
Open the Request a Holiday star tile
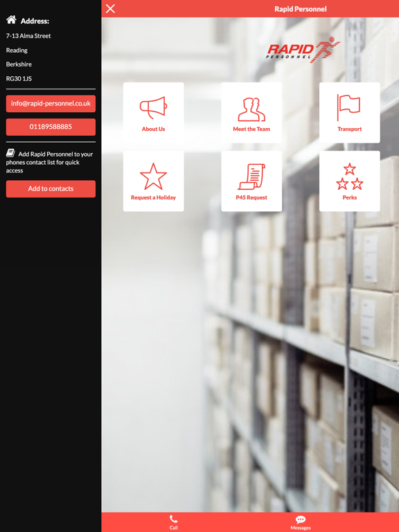coord(153,181)
